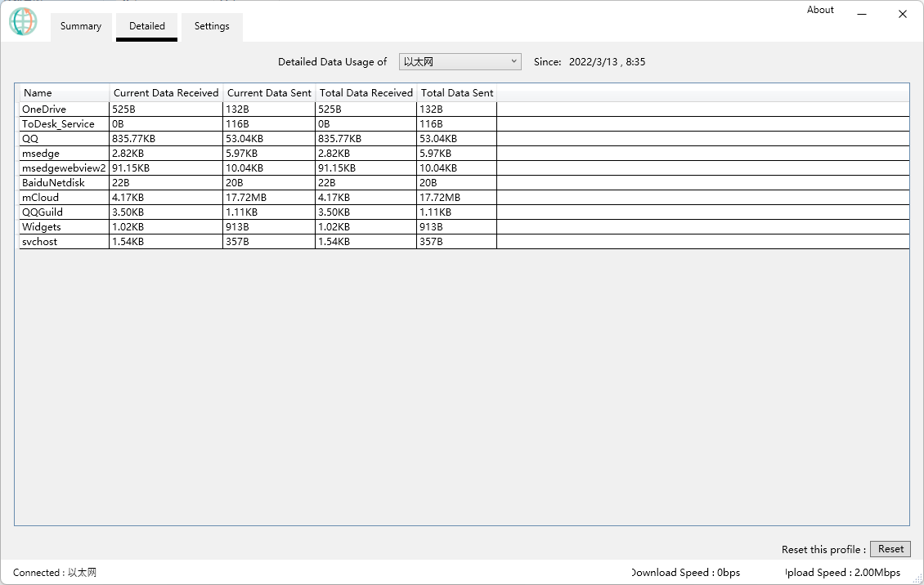
Task: Click the Reset profile button
Action: (x=890, y=549)
